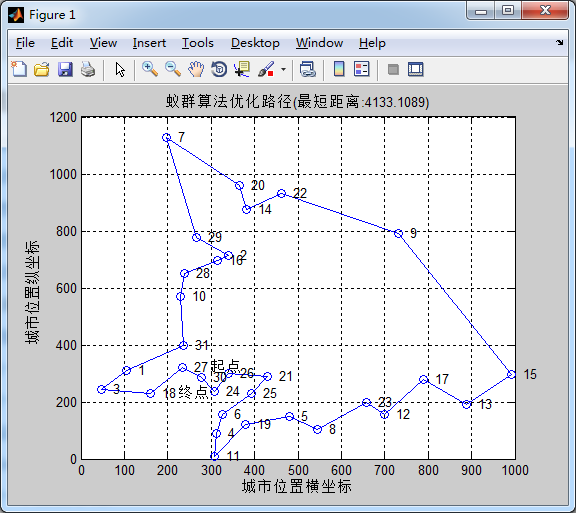Click city marker labeled 1
The height and width of the screenshot is (513, 576).
coord(126,370)
